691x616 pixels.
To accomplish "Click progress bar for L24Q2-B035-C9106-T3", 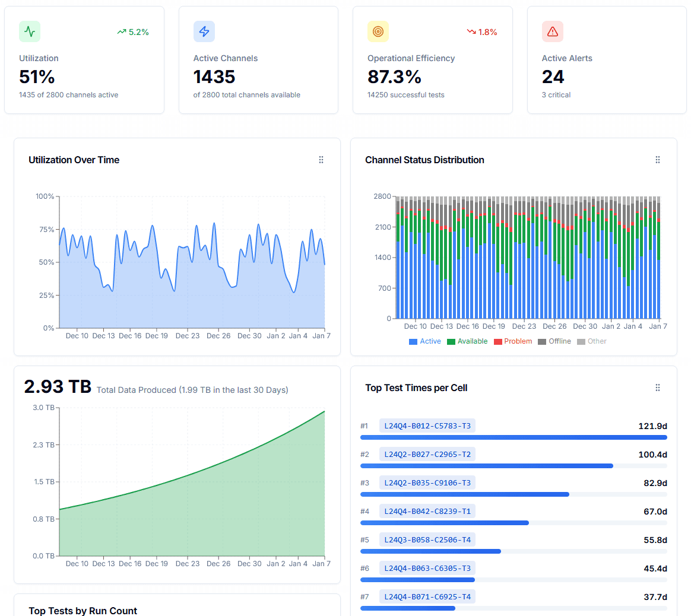I will [x=514, y=494].
